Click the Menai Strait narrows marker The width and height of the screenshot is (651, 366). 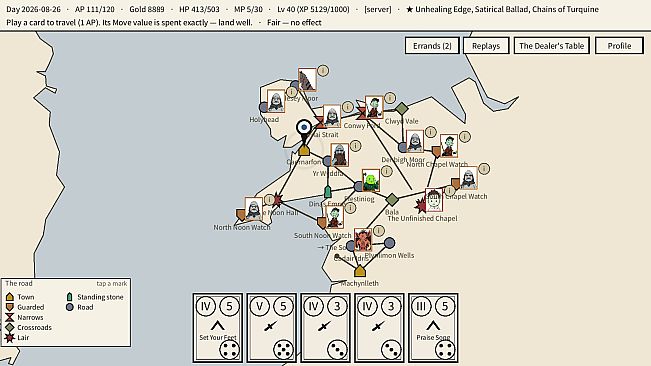pyautogui.click(x=319, y=122)
